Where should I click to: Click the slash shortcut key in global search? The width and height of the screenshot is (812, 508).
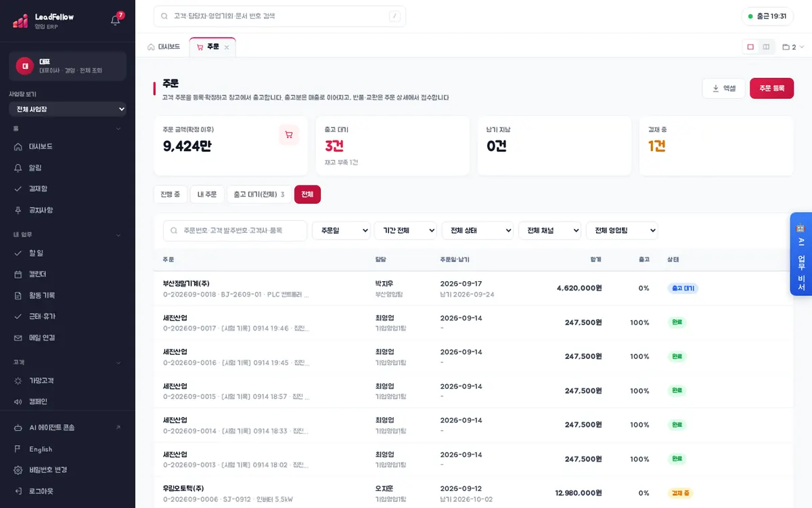(x=394, y=16)
